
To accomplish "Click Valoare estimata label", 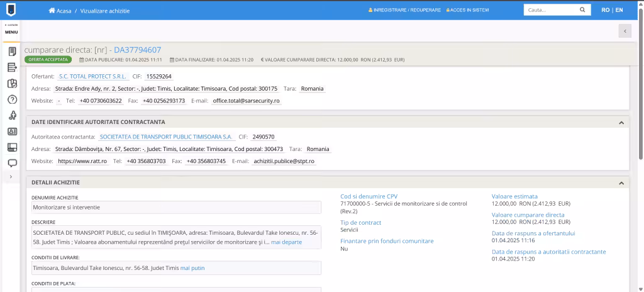I will (514, 196).
